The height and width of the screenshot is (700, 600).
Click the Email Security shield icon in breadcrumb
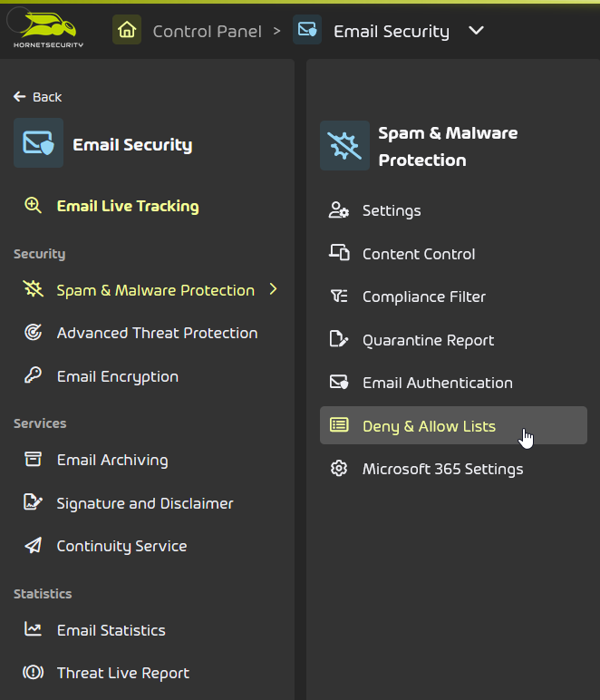[x=307, y=30]
